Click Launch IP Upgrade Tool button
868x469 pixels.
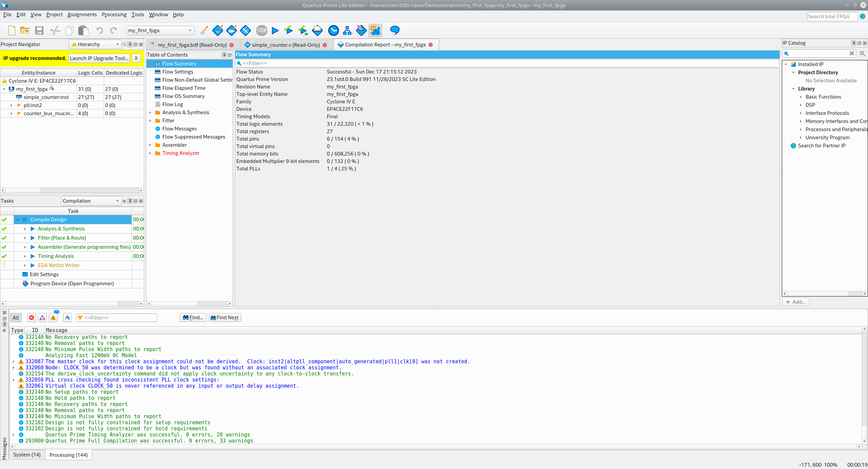pos(99,58)
